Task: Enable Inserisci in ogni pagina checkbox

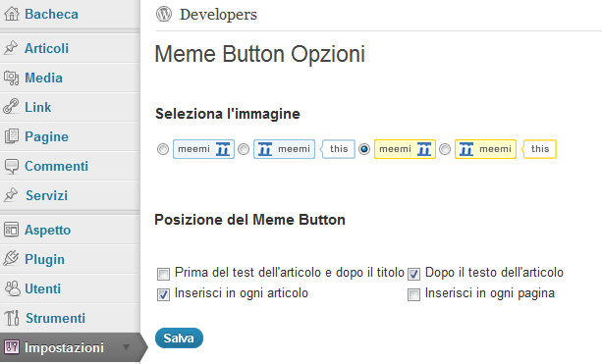Action: click(x=413, y=294)
